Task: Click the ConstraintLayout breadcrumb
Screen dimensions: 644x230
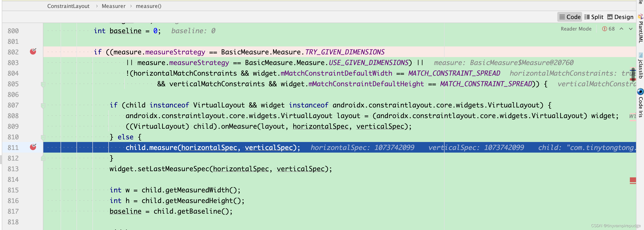Action: pyautogui.click(x=68, y=6)
